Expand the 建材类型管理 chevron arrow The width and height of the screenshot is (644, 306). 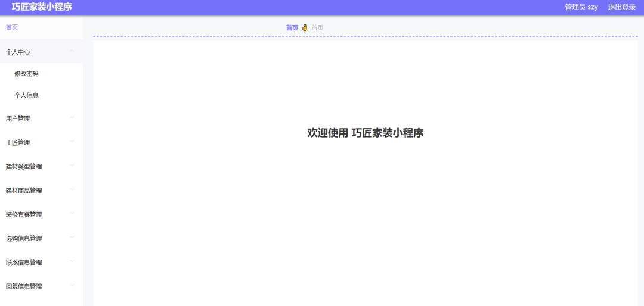(72, 166)
